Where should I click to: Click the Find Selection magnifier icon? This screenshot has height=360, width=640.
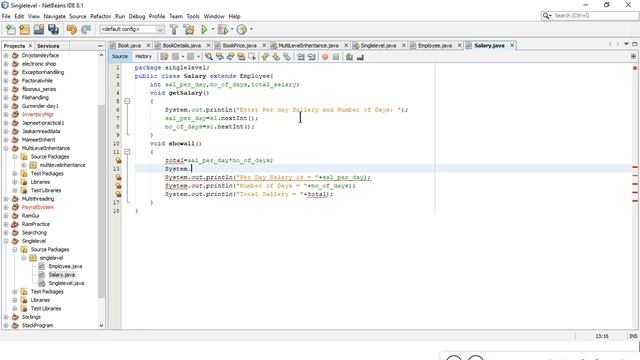(x=209, y=57)
